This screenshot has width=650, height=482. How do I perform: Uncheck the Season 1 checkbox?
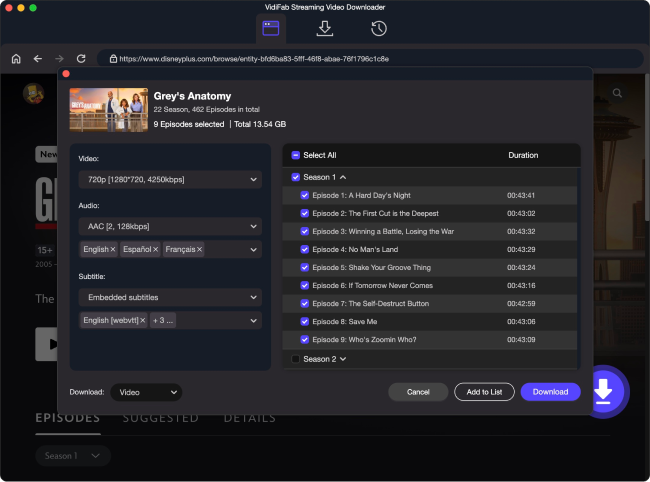point(296,177)
